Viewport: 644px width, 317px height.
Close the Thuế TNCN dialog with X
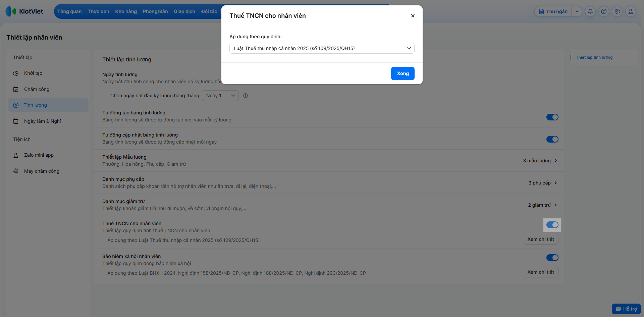[413, 16]
